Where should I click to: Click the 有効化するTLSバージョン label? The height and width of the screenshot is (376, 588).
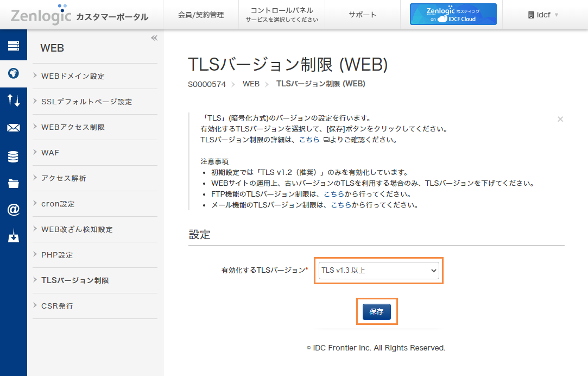(x=264, y=270)
